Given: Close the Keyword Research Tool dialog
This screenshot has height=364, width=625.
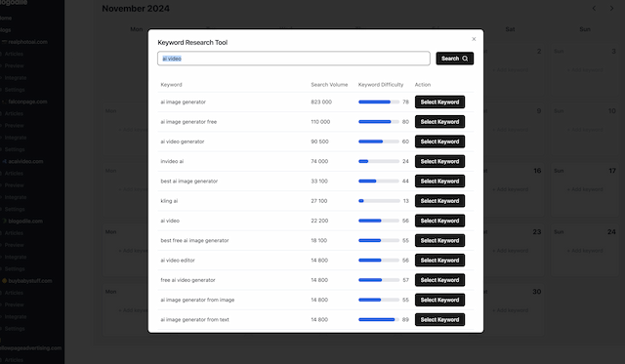Looking at the screenshot, I should coord(474,39).
